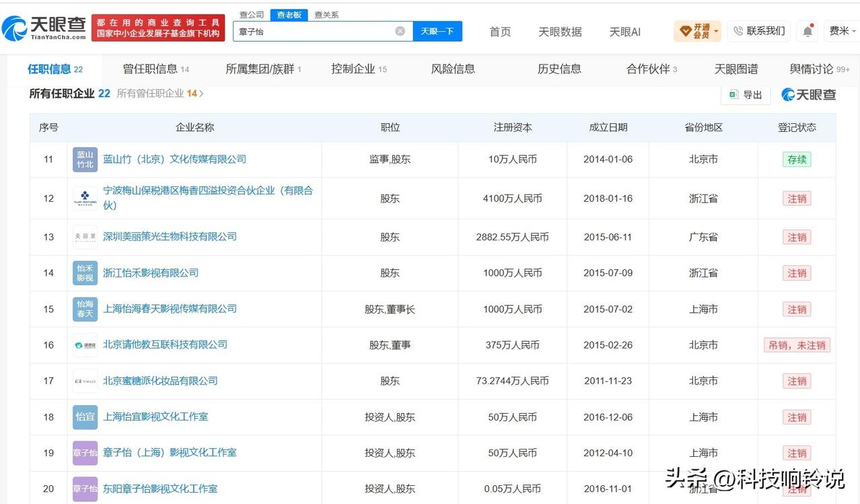Click the 吊销，未注销 status tag
Image resolution: width=860 pixels, height=504 pixels.
coord(797,345)
